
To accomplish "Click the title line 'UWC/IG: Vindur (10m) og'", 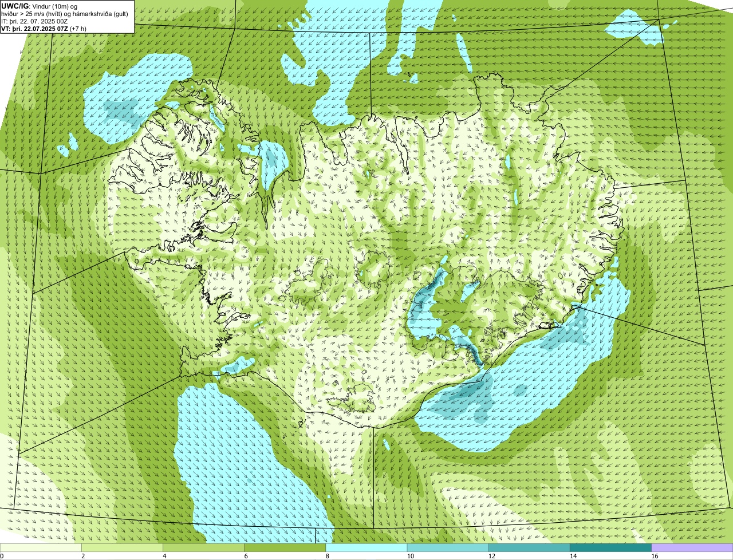I will coord(39,6).
